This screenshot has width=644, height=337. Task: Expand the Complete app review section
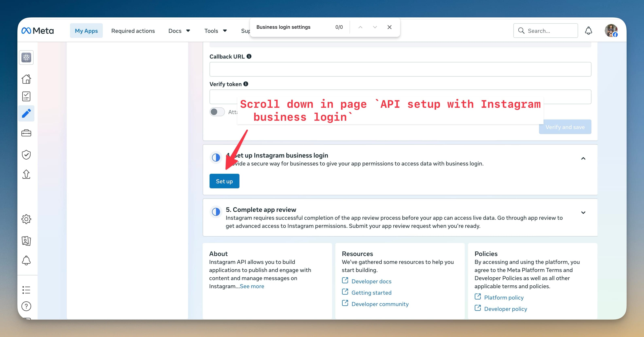pyautogui.click(x=583, y=213)
